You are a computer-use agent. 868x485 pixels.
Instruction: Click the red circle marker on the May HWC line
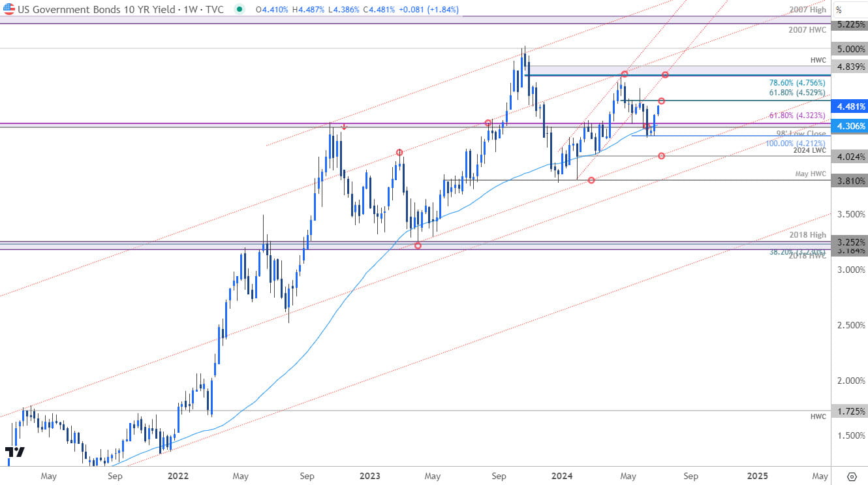click(x=591, y=180)
